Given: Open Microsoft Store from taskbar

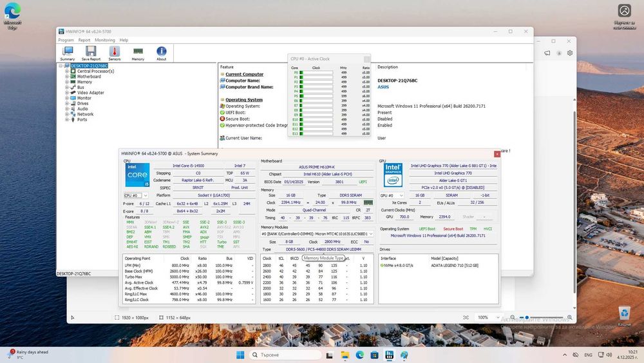Looking at the screenshot, I should click(374, 355).
